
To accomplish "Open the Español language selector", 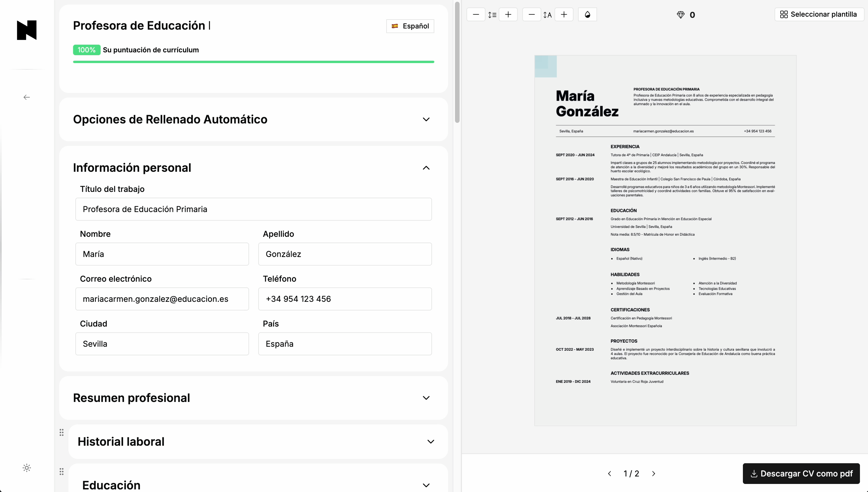I will [x=410, y=26].
